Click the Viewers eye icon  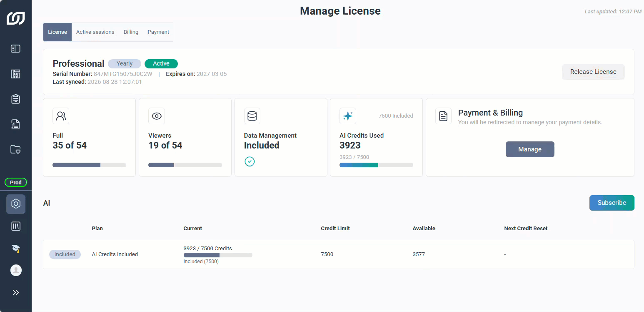(x=157, y=116)
